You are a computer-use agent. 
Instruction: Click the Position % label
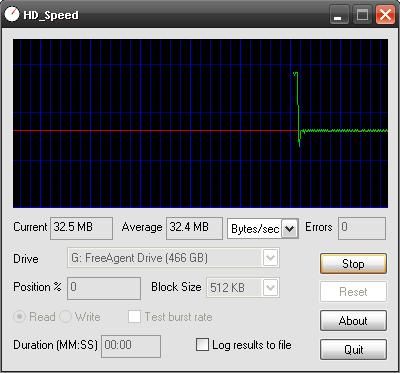tap(37, 287)
